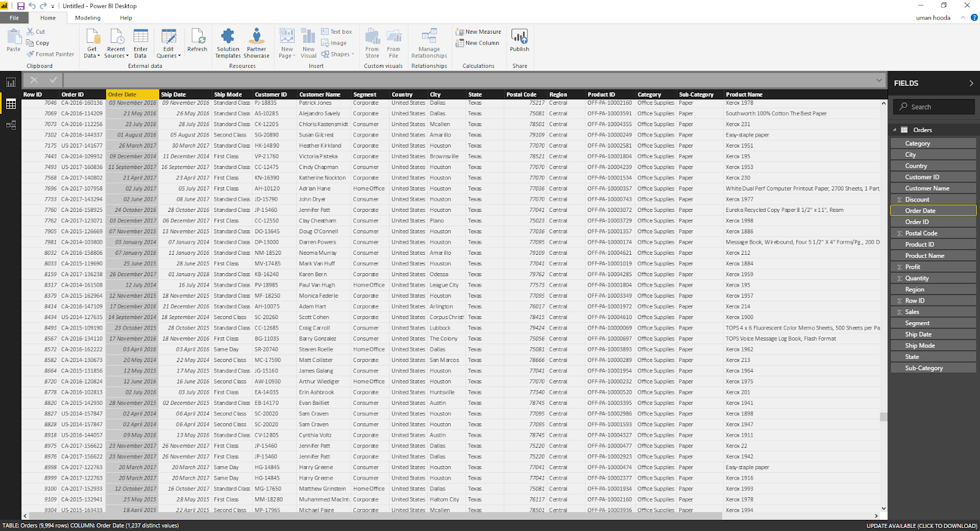The height and width of the screenshot is (531, 980).
Task: Import a custom visual From File
Action: coord(394,43)
